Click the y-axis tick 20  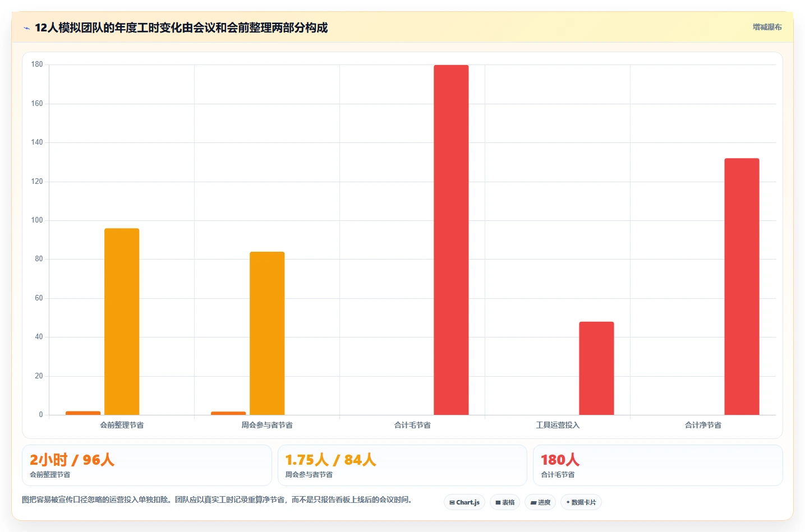click(x=39, y=376)
